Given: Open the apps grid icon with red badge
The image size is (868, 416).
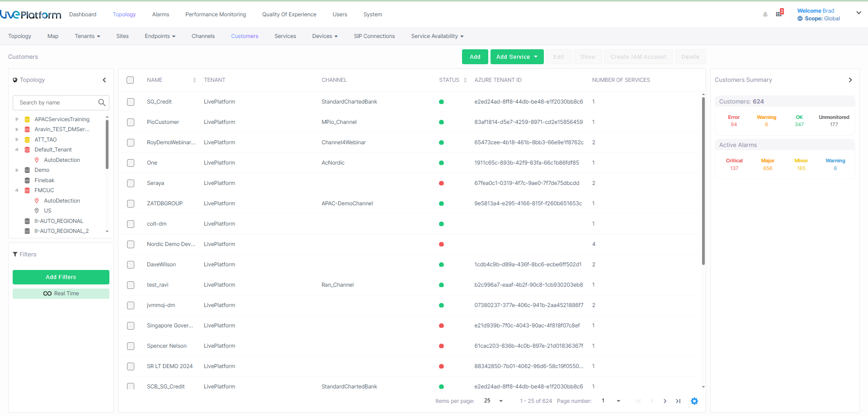Looking at the screenshot, I should pos(779,14).
